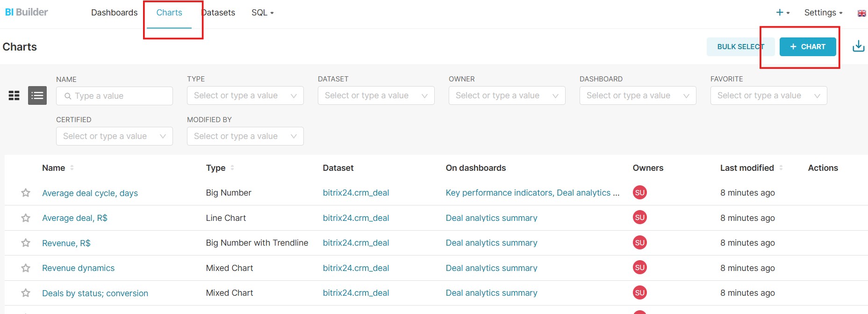Open the Dataset filter dropdown

[376, 95]
